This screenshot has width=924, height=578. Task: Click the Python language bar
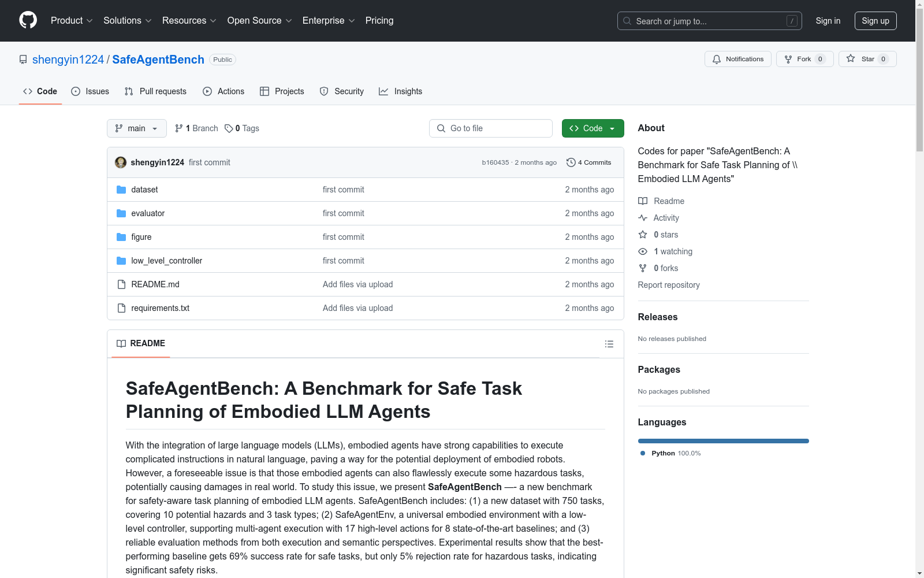coord(724,441)
